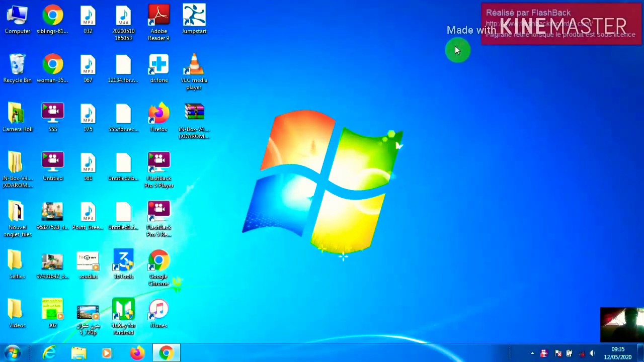
Task: Open the 3uTools shortcut
Action: click(x=123, y=264)
